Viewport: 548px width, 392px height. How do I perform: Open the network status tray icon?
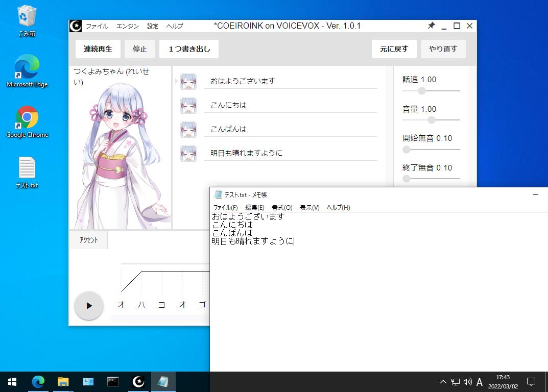click(x=456, y=382)
